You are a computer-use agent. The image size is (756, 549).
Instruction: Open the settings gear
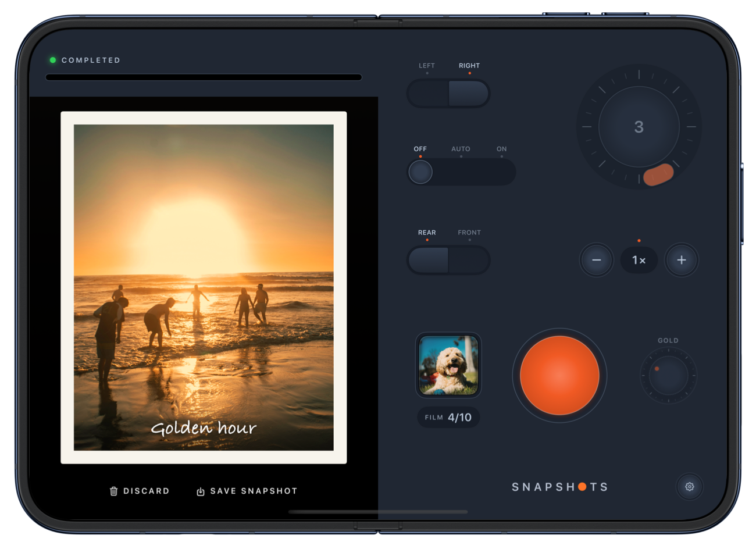pyautogui.click(x=690, y=487)
